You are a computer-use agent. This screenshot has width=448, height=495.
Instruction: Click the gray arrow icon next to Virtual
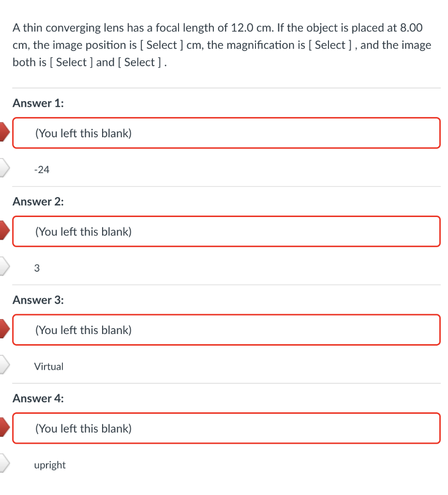click(4, 366)
